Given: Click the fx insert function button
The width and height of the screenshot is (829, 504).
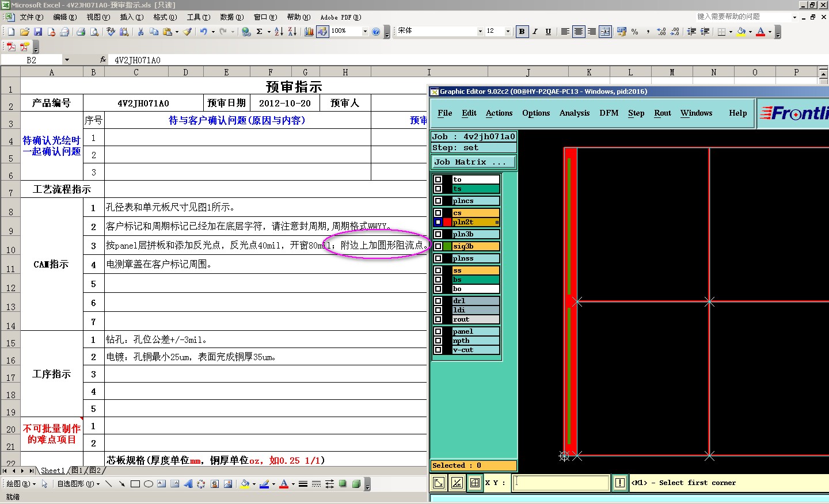Looking at the screenshot, I should point(103,60).
